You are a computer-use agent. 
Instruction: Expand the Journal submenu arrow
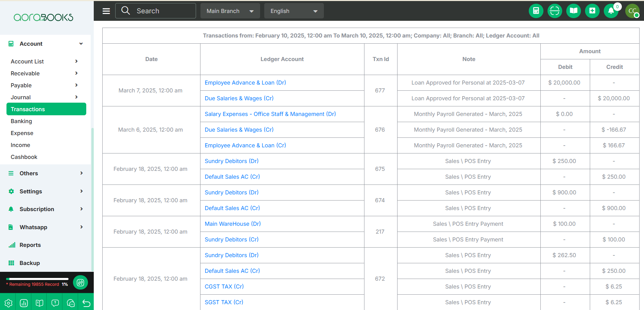[x=76, y=97]
